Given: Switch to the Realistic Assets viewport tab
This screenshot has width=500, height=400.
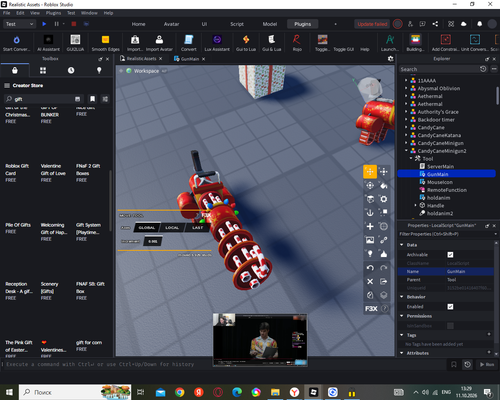Looking at the screenshot, I should pos(141,59).
